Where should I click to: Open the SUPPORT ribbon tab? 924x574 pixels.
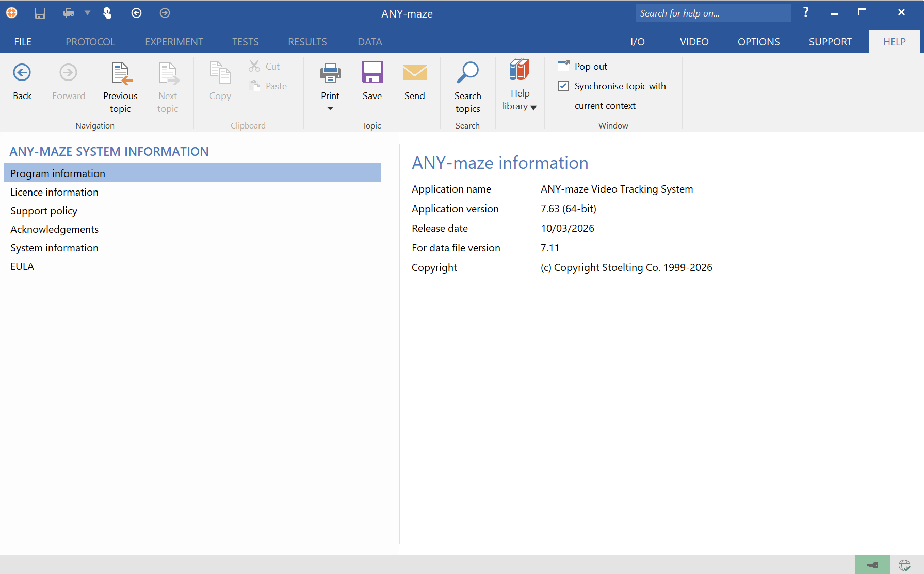point(830,42)
